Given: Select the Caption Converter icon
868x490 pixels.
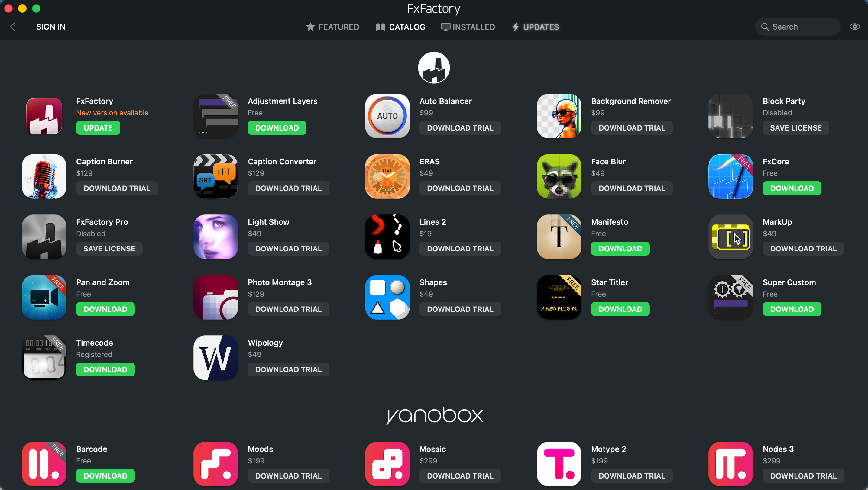Looking at the screenshot, I should click(x=216, y=176).
